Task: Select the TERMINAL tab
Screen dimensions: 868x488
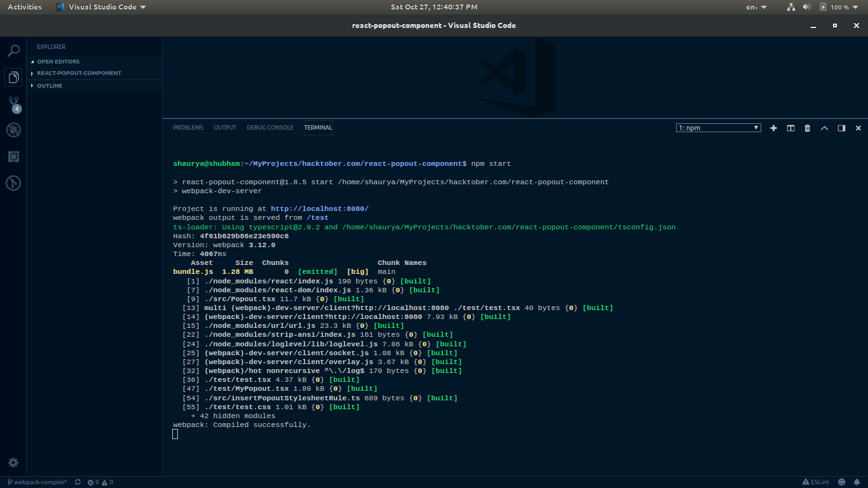Action: 318,128
